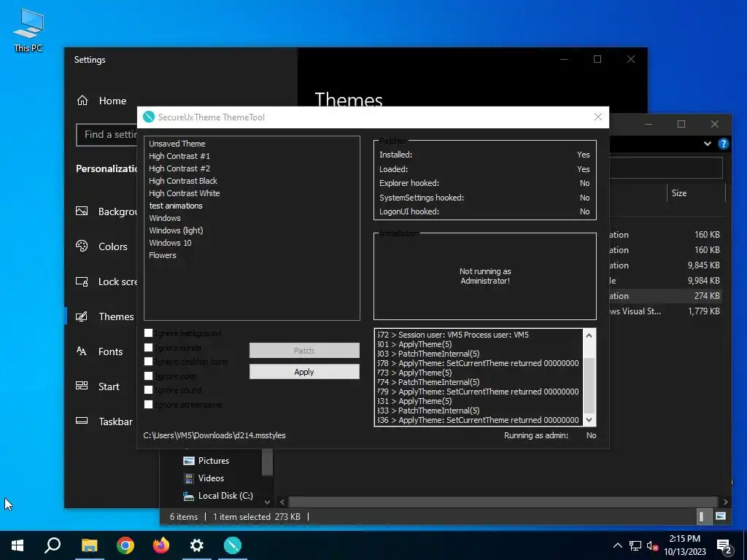The image size is (747, 560).
Task: Open Settings gear on taskbar
Action: [197, 545]
